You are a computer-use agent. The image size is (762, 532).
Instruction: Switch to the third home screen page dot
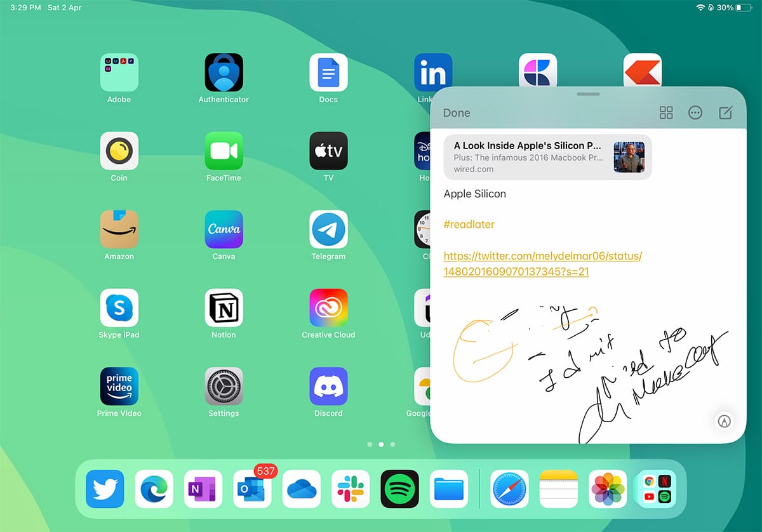pyautogui.click(x=392, y=444)
